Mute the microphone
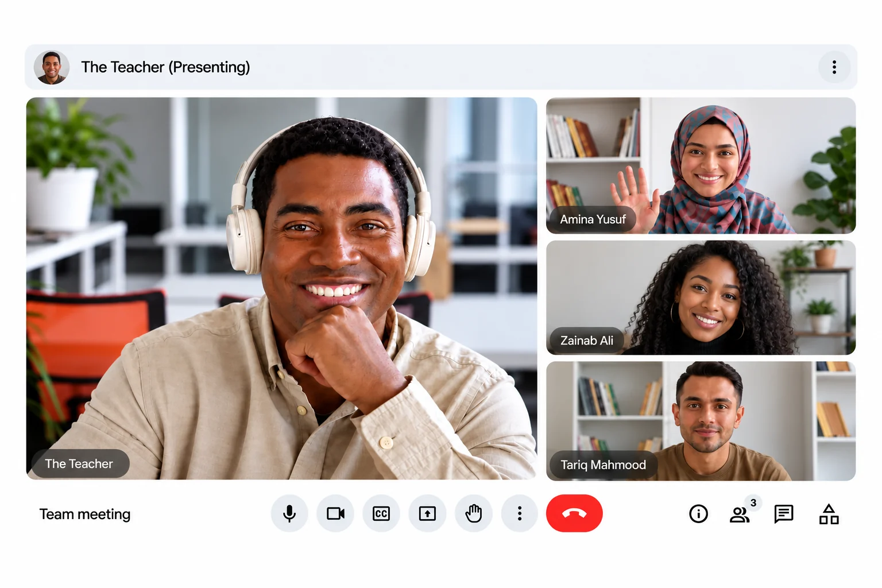 (289, 513)
